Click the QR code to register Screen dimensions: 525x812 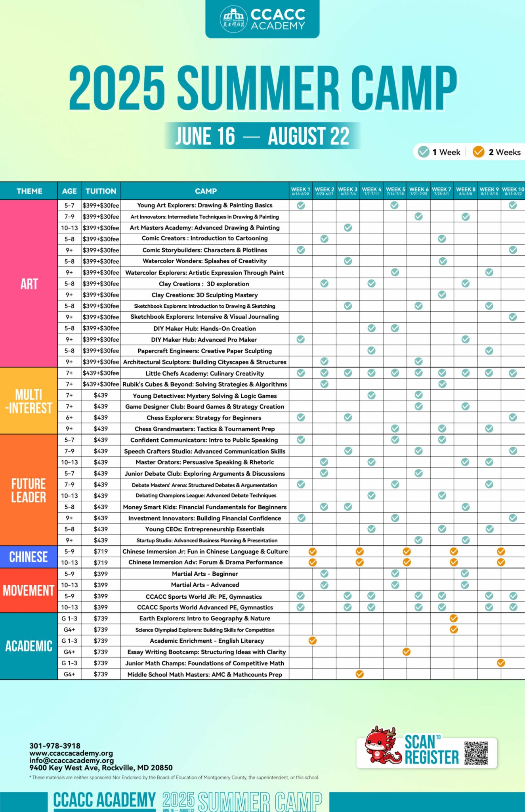(x=476, y=753)
